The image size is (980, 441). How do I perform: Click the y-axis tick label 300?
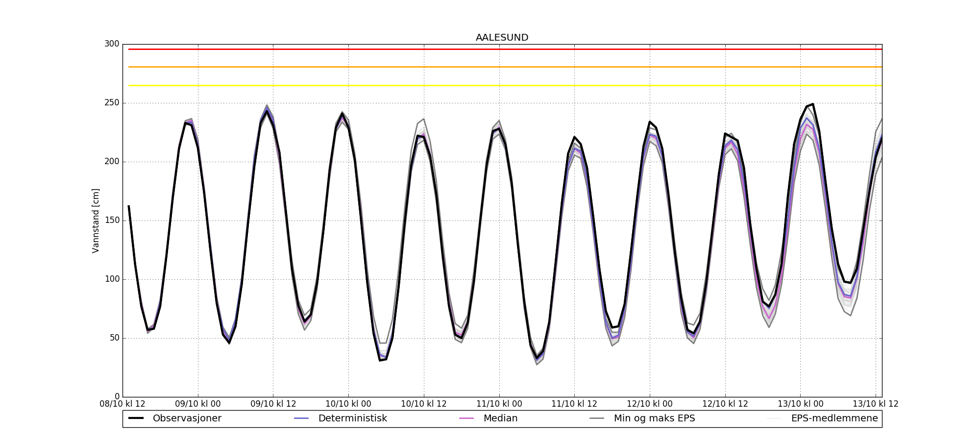112,44
